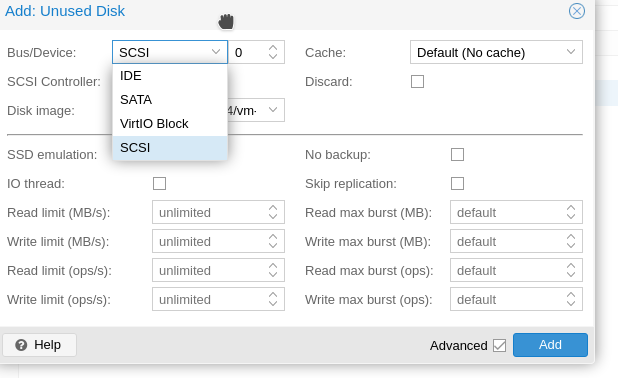Choose VirtIO Block bus option

coord(170,124)
